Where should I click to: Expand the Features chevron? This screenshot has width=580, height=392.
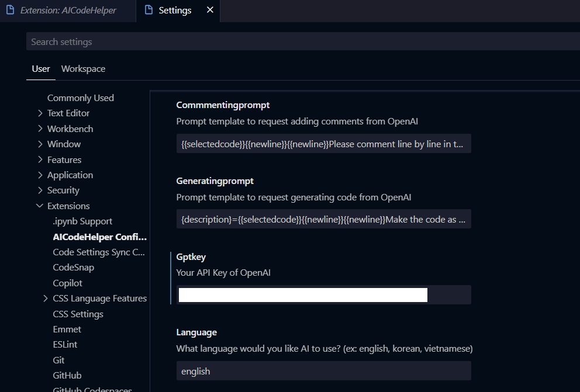pyautogui.click(x=40, y=159)
